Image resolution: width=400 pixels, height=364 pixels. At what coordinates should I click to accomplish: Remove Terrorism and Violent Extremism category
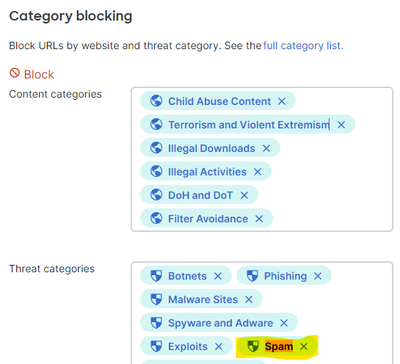pyautogui.click(x=341, y=125)
